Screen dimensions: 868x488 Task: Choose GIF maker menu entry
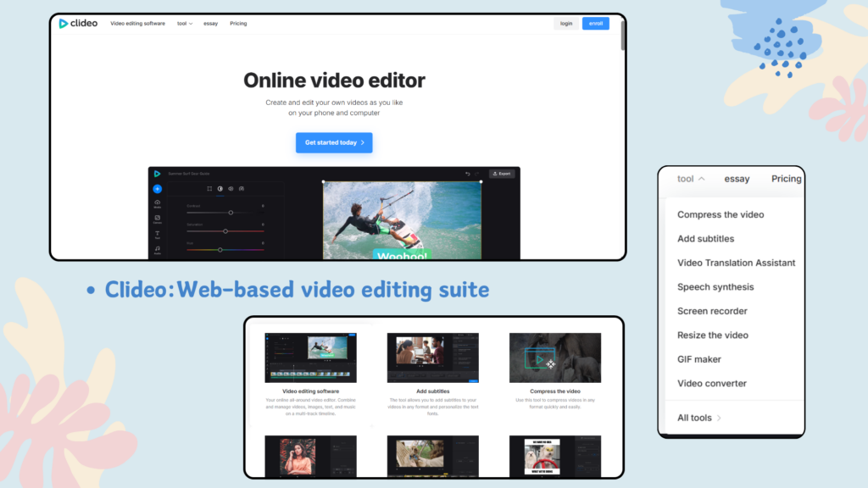699,359
